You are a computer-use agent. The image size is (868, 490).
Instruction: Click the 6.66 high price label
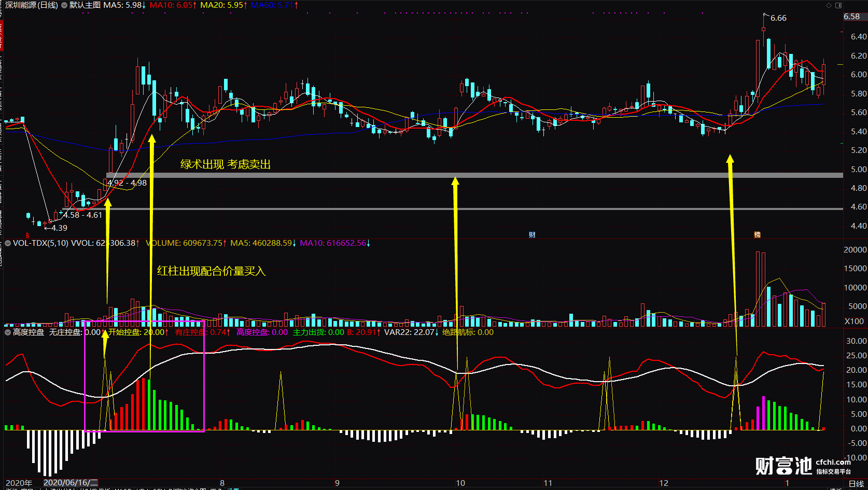[778, 18]
